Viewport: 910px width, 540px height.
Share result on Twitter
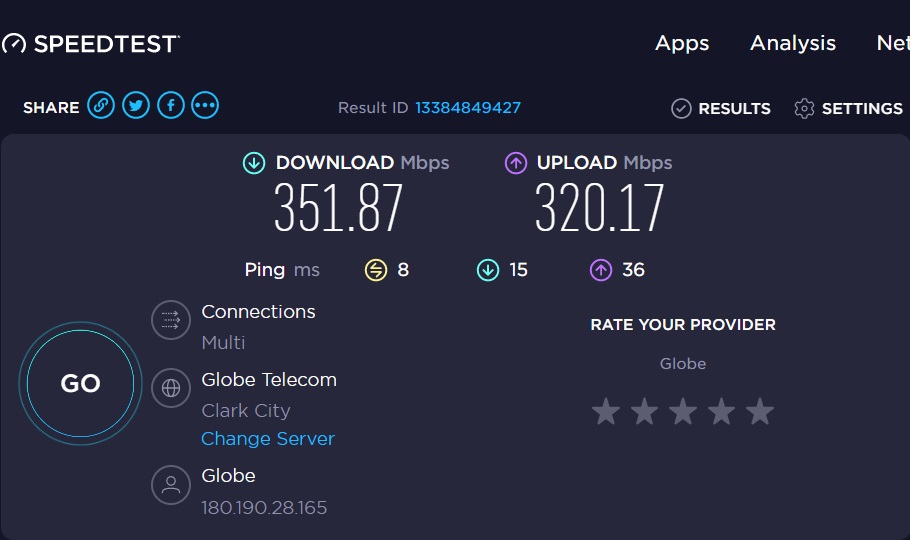[x=136, y=105]
